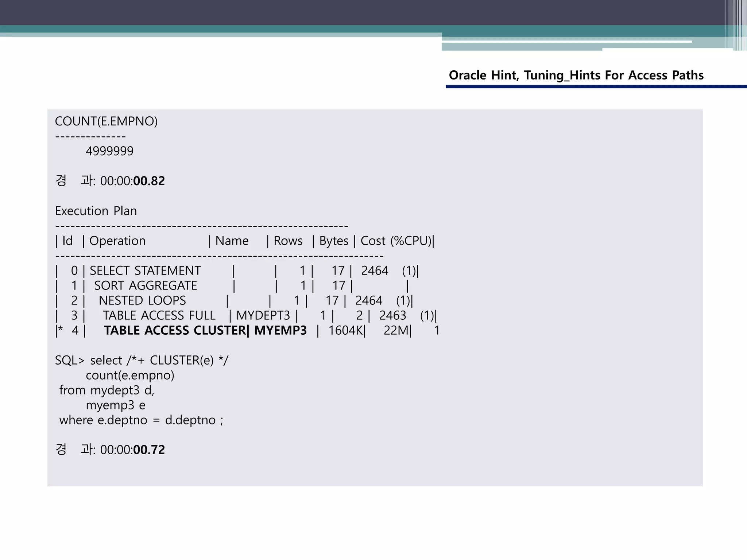Click the table name MYDEPT3

(263, 316)
